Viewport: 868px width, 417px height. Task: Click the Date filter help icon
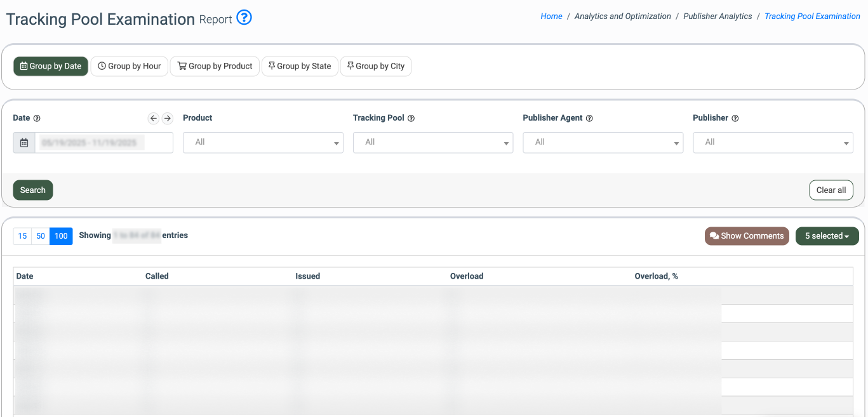[x=37, y=119]
